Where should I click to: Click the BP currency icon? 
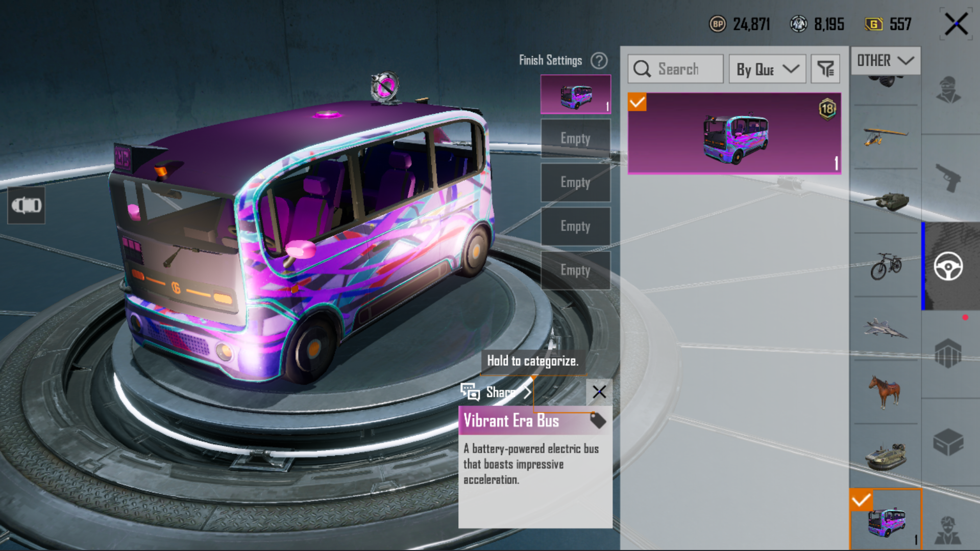pyautogui.click(x=718, y=24)
